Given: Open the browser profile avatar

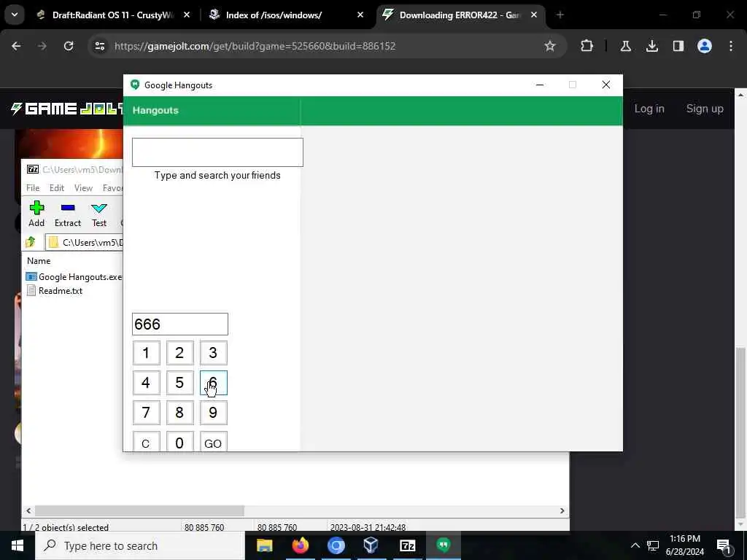Looking at the screenshot, I should [704, 46].
